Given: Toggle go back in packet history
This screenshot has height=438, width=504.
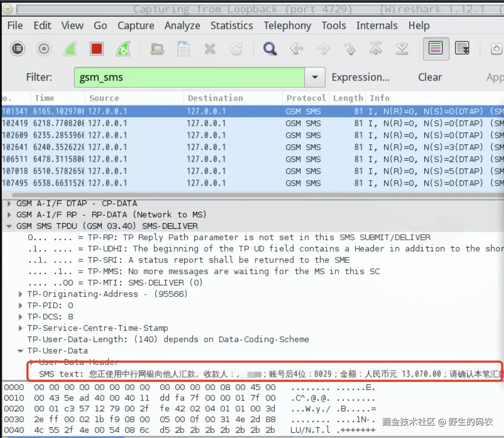Looking at the screenshot, I should click(x=296, y=49).
